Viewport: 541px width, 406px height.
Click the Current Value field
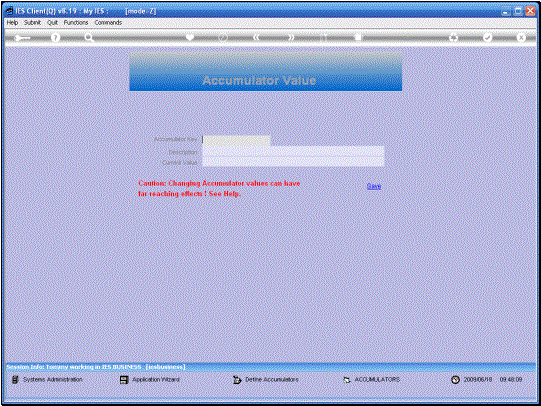pos(293,162)
